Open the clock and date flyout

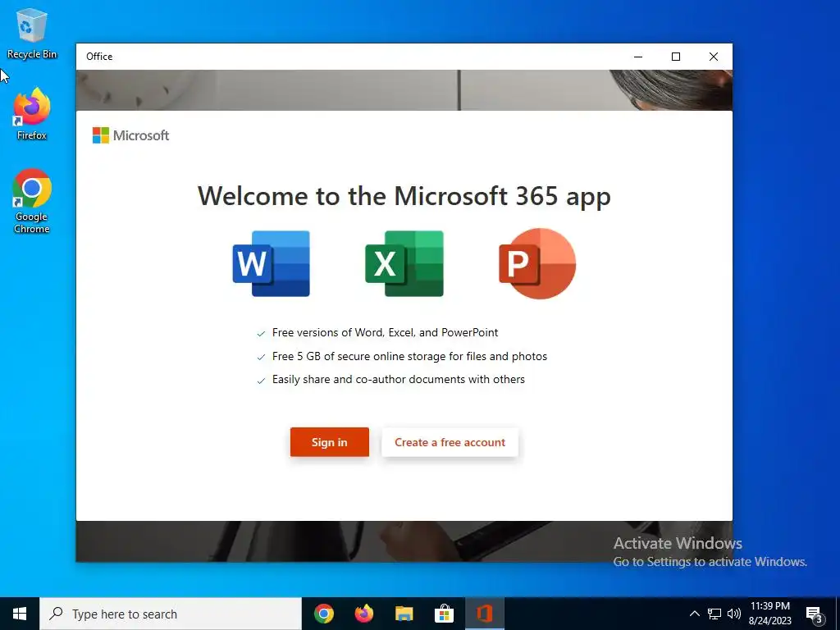[x=769, y=614]
